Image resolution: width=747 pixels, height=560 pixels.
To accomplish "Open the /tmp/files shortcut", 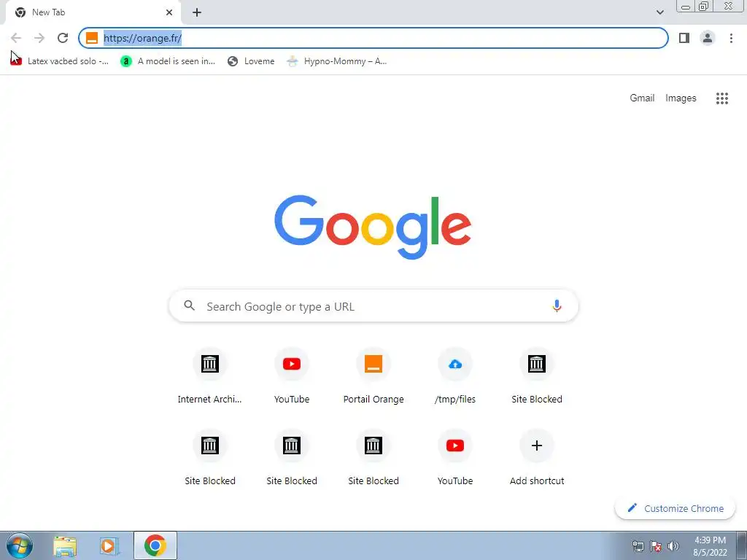I will [x=455, y=376].
